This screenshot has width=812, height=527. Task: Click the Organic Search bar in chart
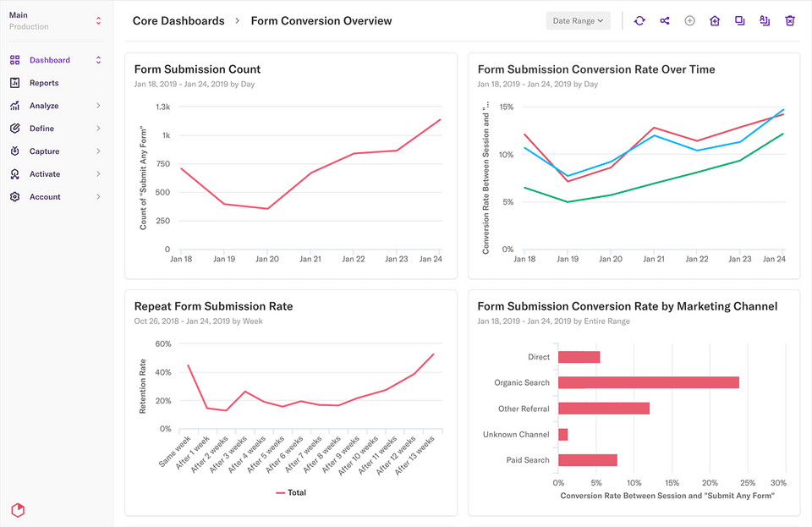pos(649,382)
